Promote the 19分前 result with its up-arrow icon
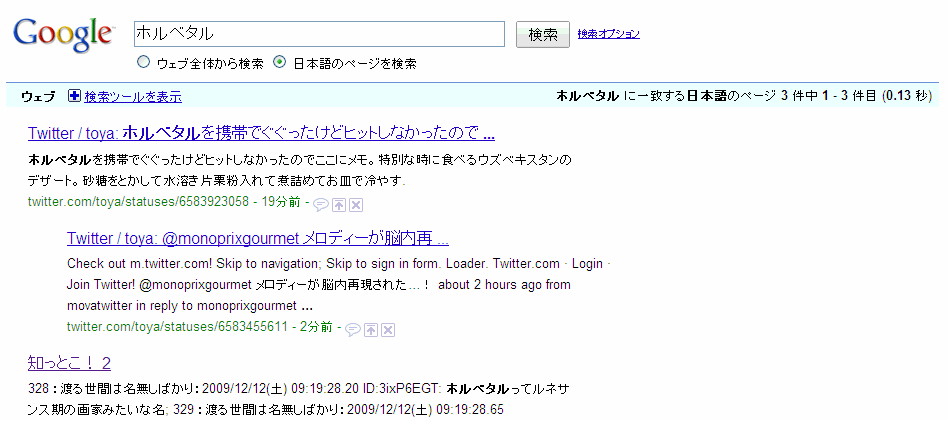Viewport: 948px width, 421px height. (x=339, y=205)
